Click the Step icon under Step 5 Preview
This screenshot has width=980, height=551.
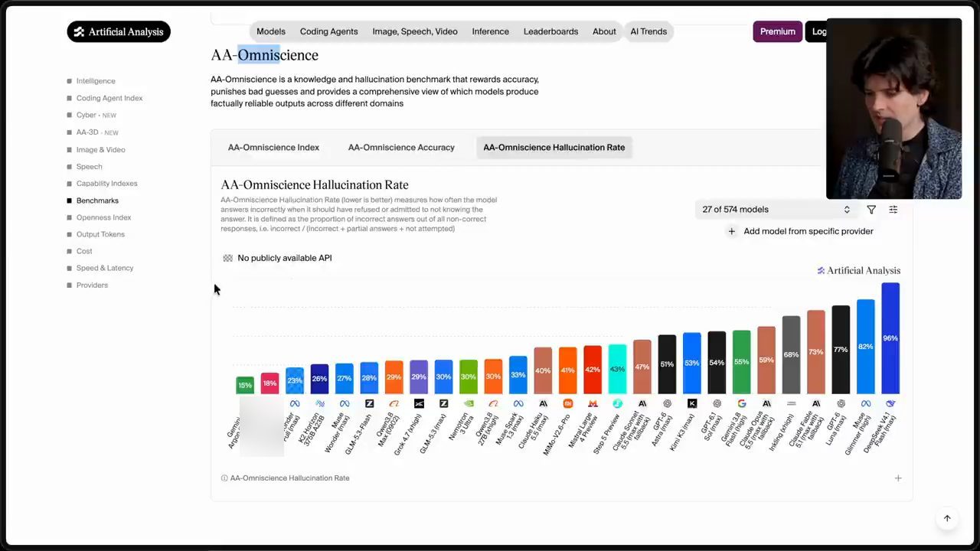[618, 403]
